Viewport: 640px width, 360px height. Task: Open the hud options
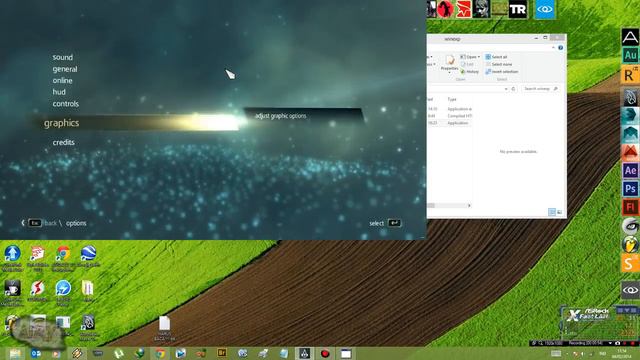coord(59,92)
